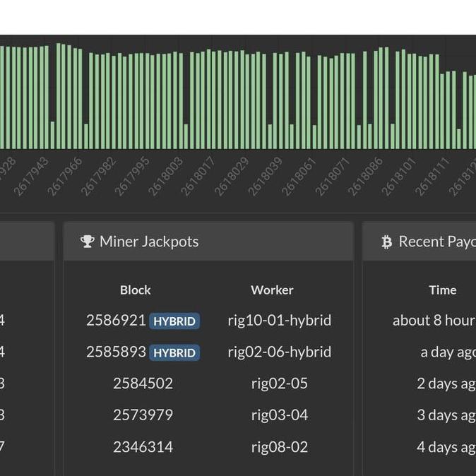
Task: Click the Block column header
Action: 136,290
